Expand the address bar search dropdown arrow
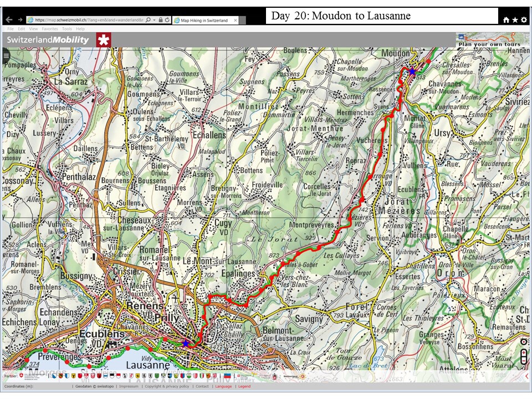Screen dimensions: 532x399 (154, 20)
